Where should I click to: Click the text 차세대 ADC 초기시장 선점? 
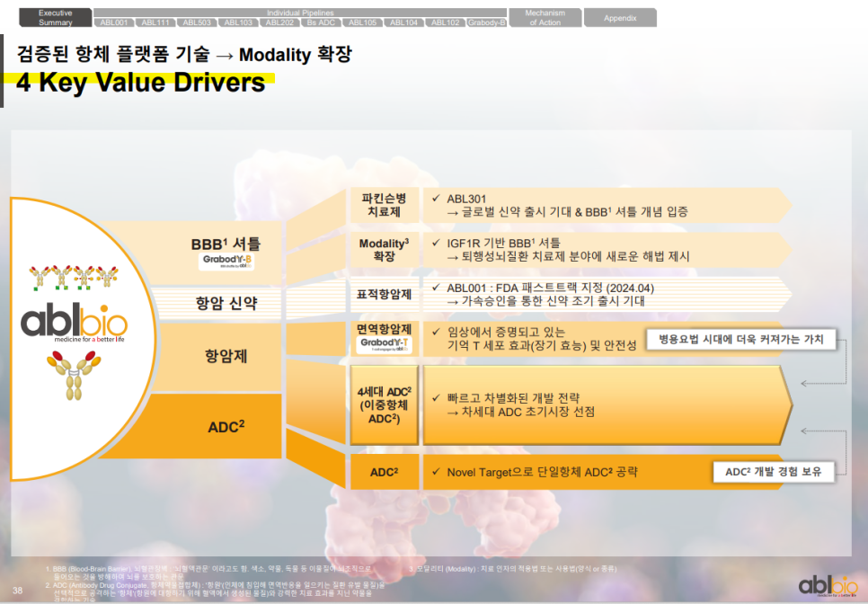pos(521,412)
